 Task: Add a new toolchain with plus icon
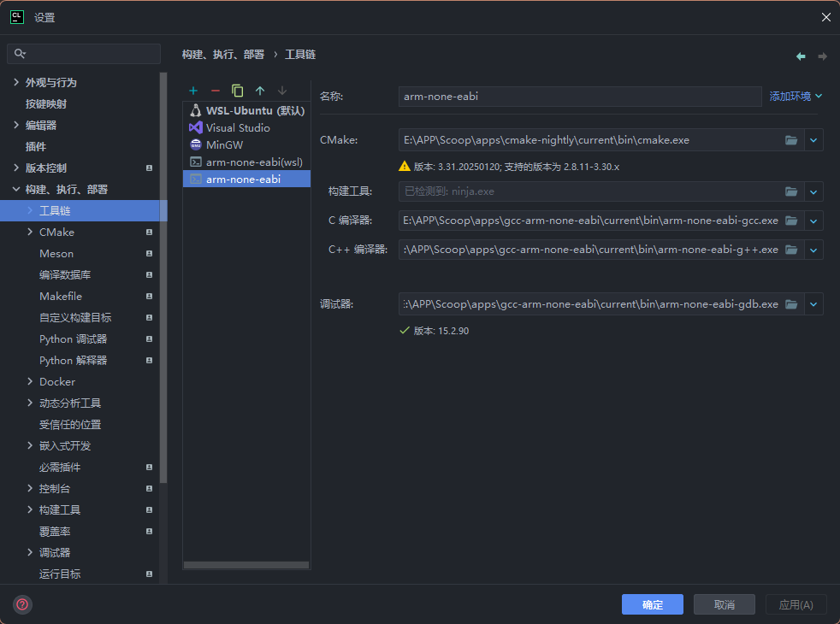coord(193,91)
